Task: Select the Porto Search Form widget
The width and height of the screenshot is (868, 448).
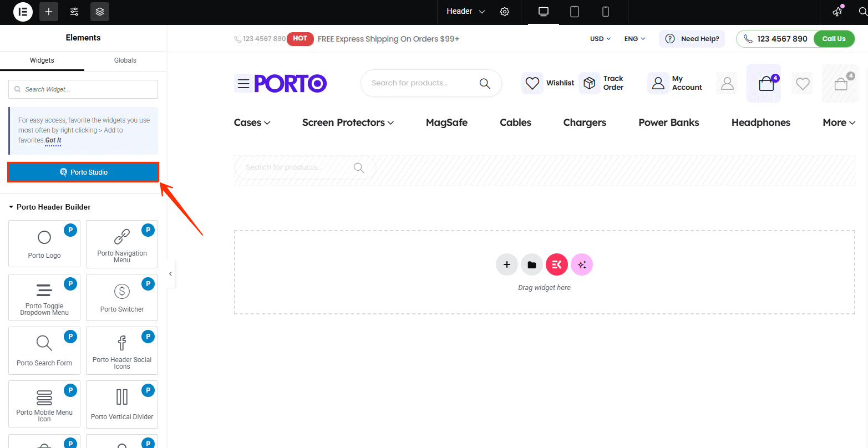Action: [44, 350]
